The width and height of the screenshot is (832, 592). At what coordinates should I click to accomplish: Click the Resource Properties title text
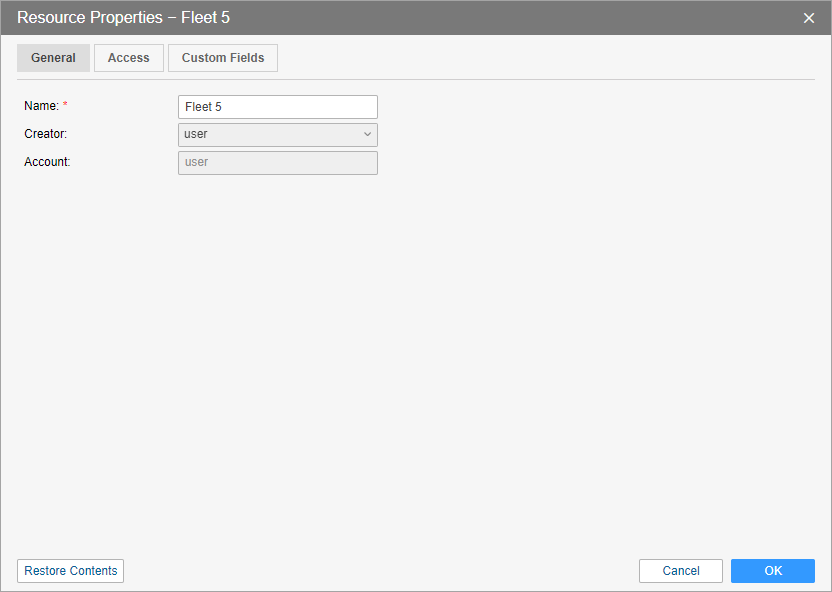coord(123,18)
